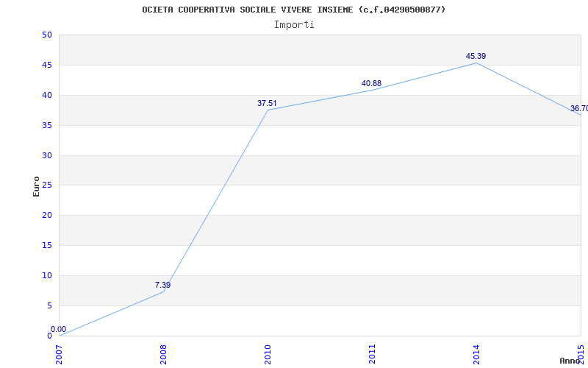Image resolution: width=588 pixels, height=368 pixels.
Task: Click the y-axis tick label 20
Action: pyautogui.click(x=47, y=215)
